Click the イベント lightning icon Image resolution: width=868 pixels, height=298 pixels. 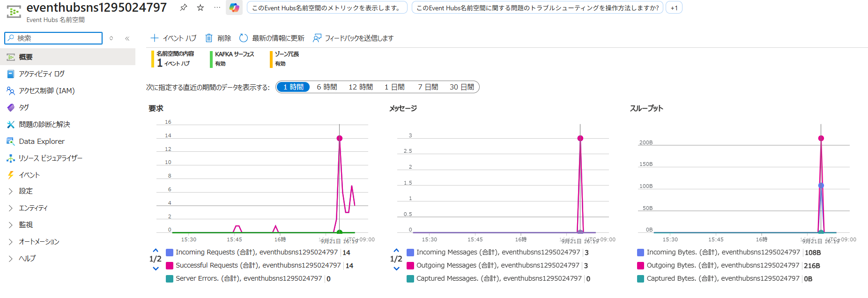[x=11, y=175]
